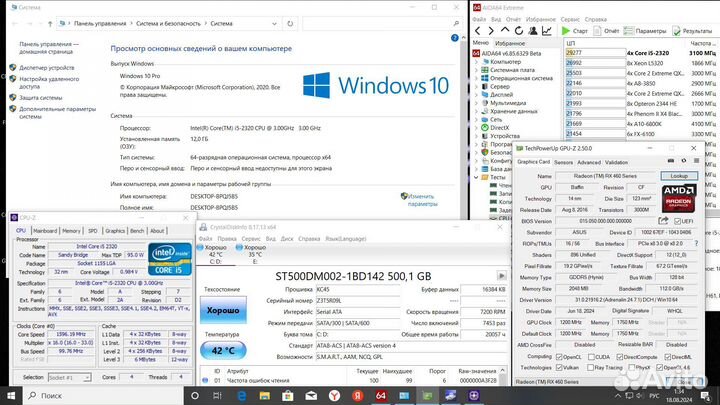This screenshot has height=405, width=720.
Task: Expand Мультимедиа node in AIDA64 tree
Action: coord(477,103)
